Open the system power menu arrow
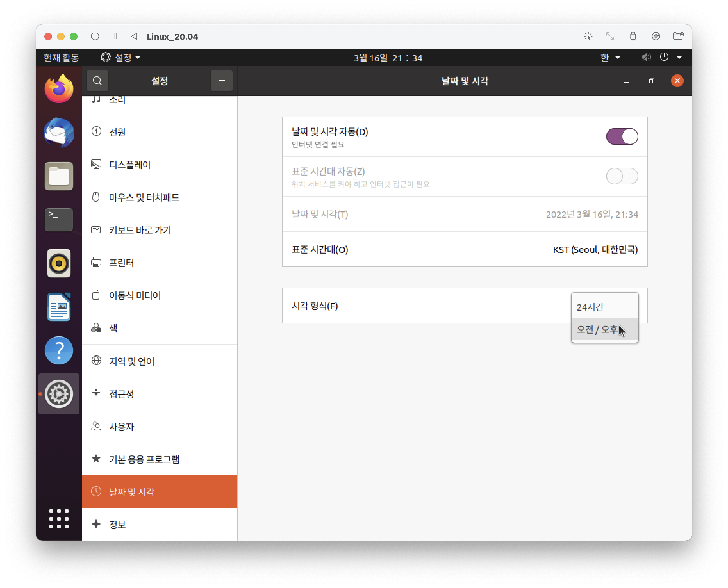The width and height of the screenshot is (728, 588). (679, 58)
